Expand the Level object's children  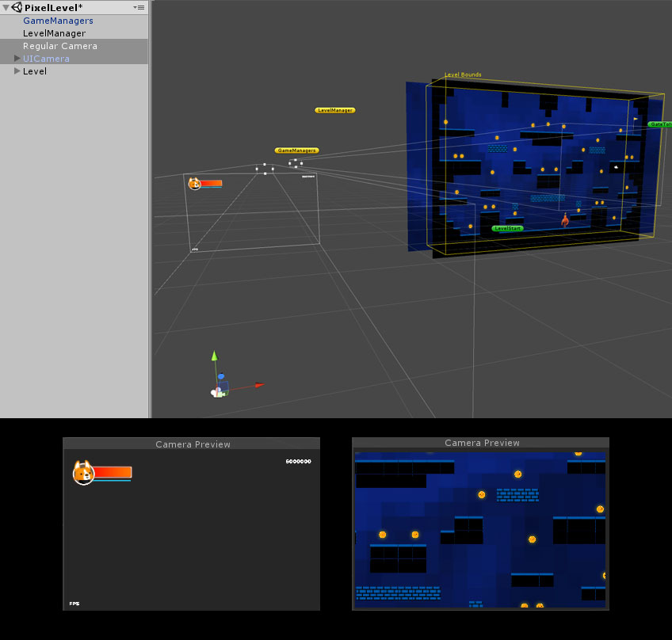click(17, 71)
